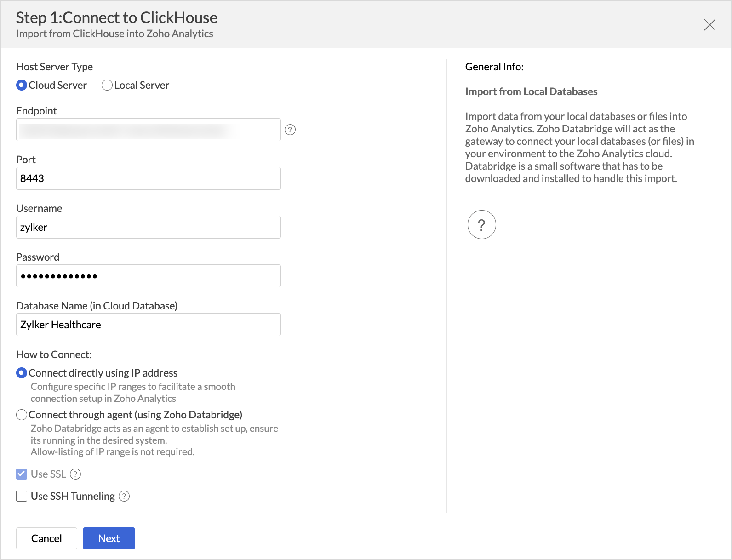The image size is (732, 560).
Task: Click the Next button
Action: [x=109, y=538]
